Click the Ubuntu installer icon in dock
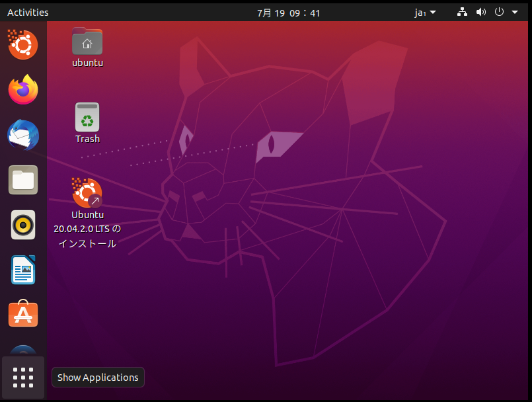Image resolution: width=532 pixels, height=402 pixels. [x=23, y=45]
